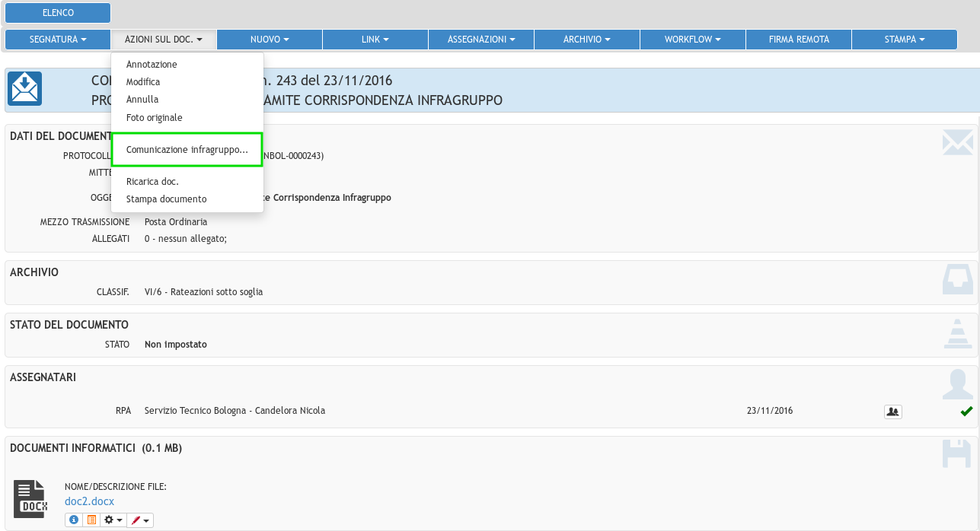This screenshot has height=531, width=980.
Task: Expand the Assegnazioni dropdown menu
Action: [x=481, y=40]
